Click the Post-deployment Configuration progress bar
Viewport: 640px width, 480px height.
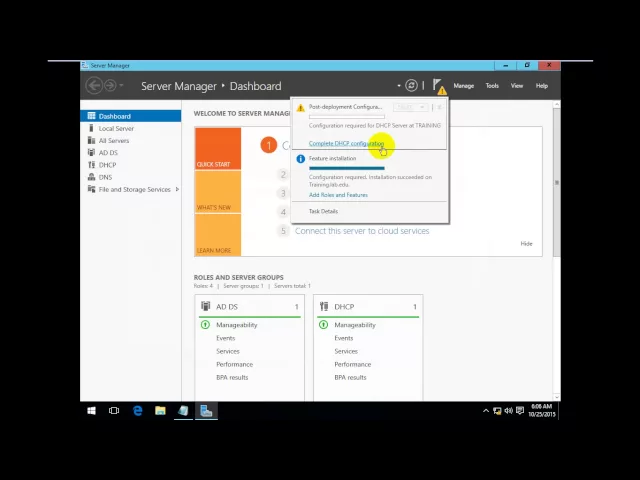(347, 117)
